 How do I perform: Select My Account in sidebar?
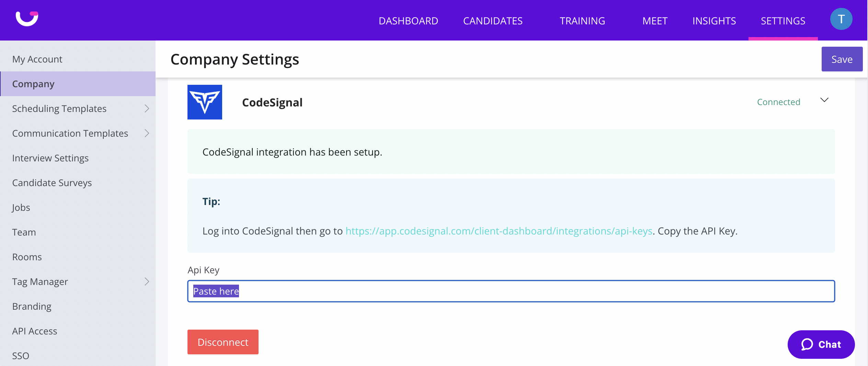37,59
